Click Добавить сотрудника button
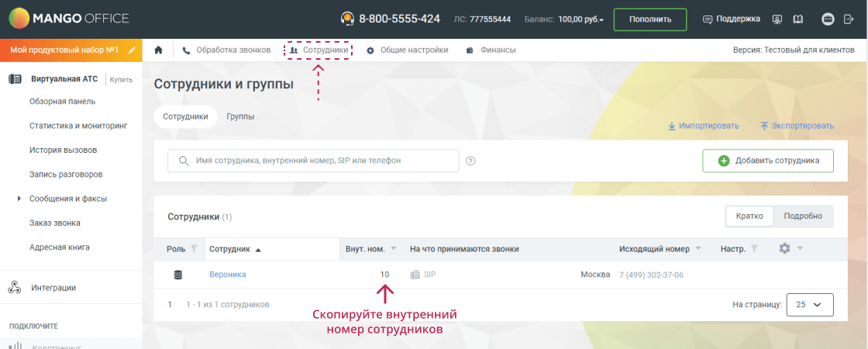Screen dimensions: 868x349 (768, 161)
